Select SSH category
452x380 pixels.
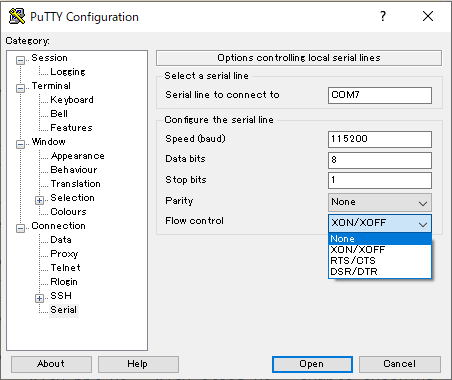(61, 296)
